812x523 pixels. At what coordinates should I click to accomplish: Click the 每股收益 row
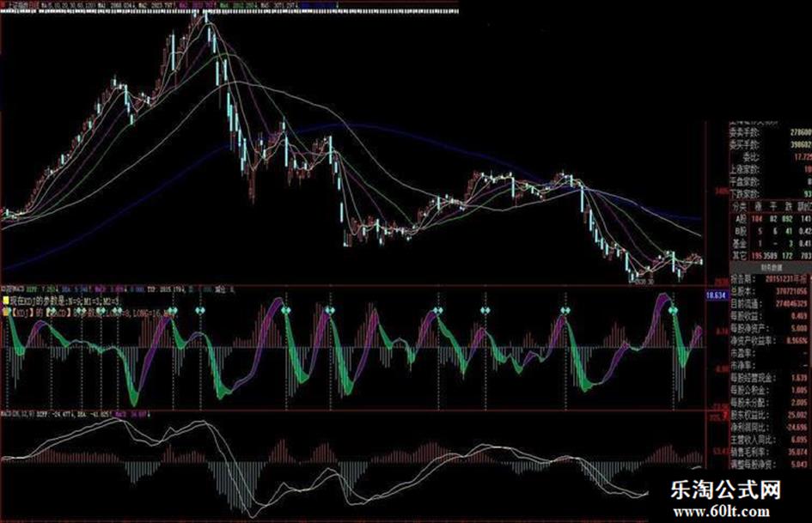771,316
